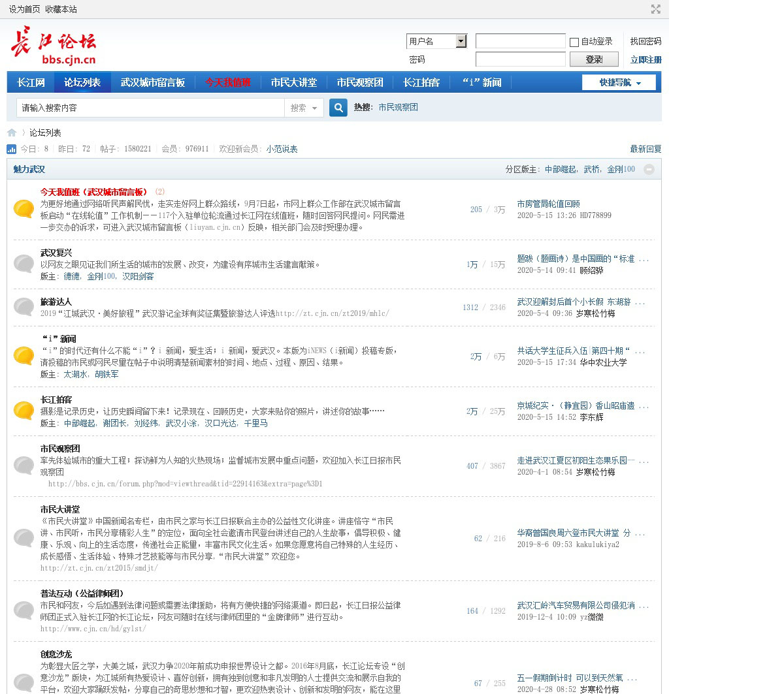784x694 pixels.
Task: Open the 武汉城市留言板 nav tab
Action: click(x=153, y=82)
